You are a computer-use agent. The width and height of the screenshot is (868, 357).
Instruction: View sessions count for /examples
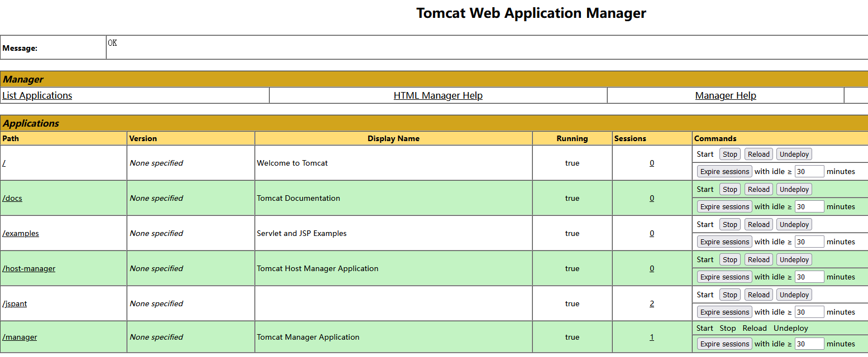click(x=652, y=233)
